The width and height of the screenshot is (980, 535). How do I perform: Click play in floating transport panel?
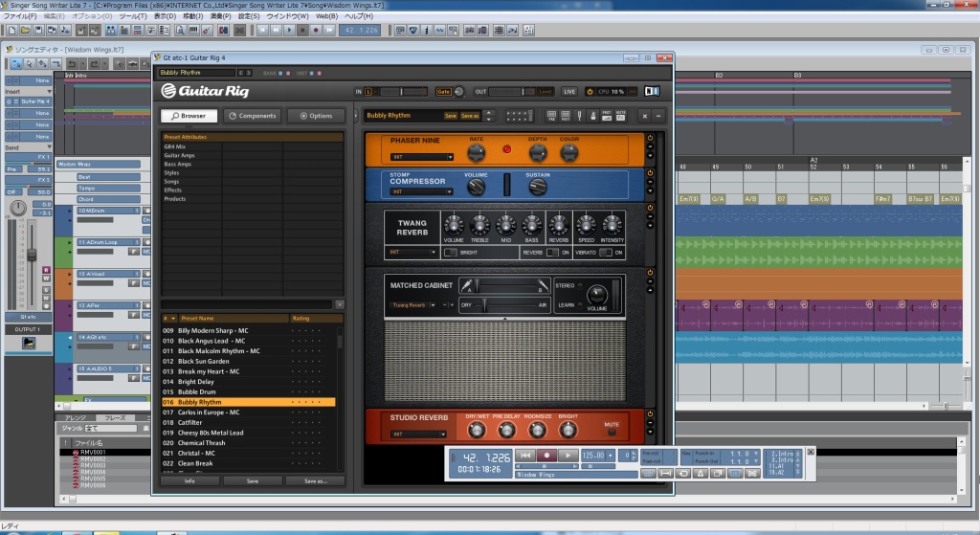pos(568,456)
